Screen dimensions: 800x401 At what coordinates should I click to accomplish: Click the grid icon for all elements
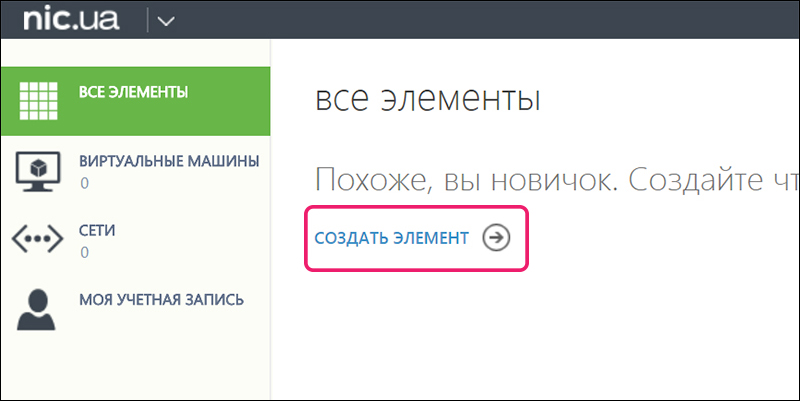point(40,98)
